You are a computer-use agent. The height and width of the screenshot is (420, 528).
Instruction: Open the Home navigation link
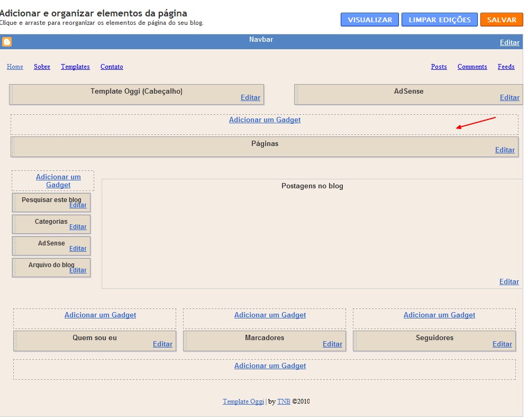click(15, 67)
